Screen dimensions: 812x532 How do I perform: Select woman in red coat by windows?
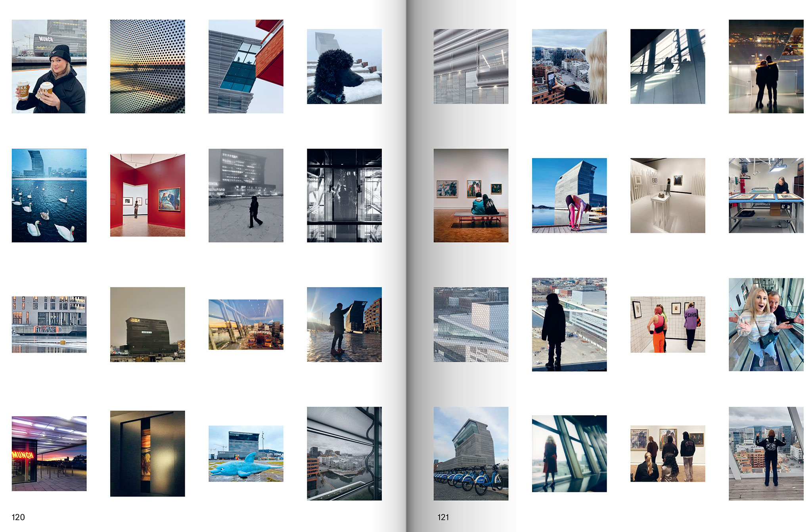(x=569, y=453)
